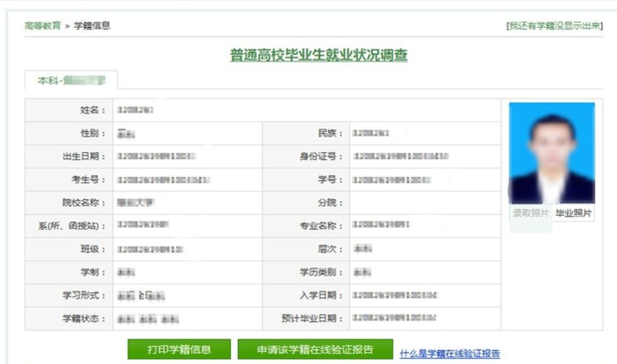The image size is (617, 364).
Task: Click the blurred 入学日期 value cell
Action: [x=425, y=295]
